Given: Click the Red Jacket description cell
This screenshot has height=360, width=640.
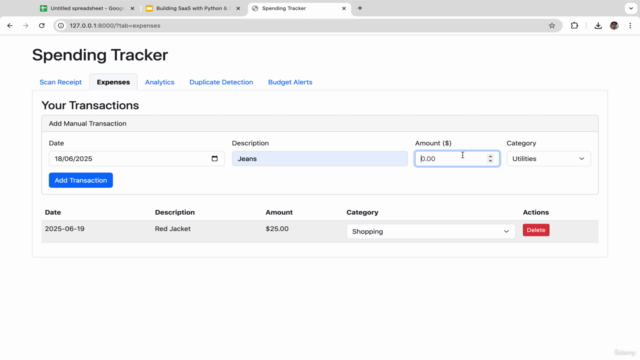Looking at the screenshot, I should [x=173, y=229].
